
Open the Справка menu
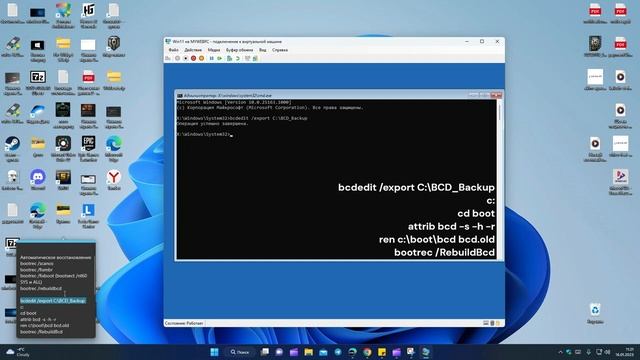pyautogui.click(x=280, y=50)
